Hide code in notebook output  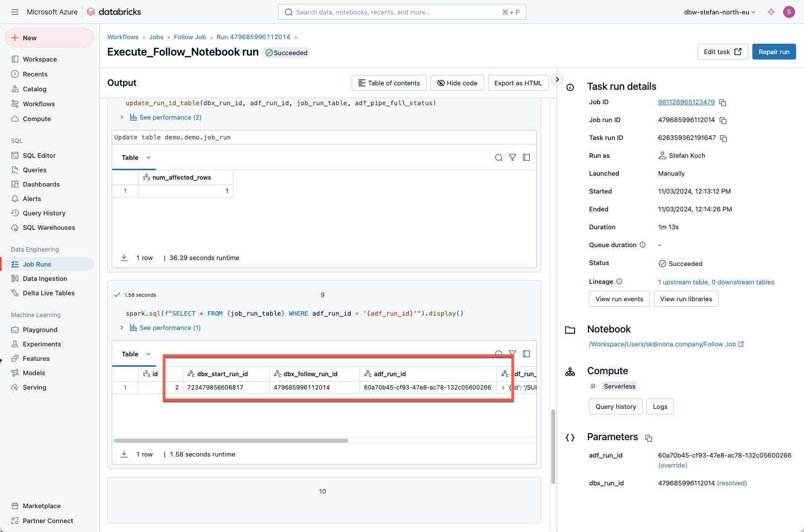pyautogui.click(x=457, y=83)
